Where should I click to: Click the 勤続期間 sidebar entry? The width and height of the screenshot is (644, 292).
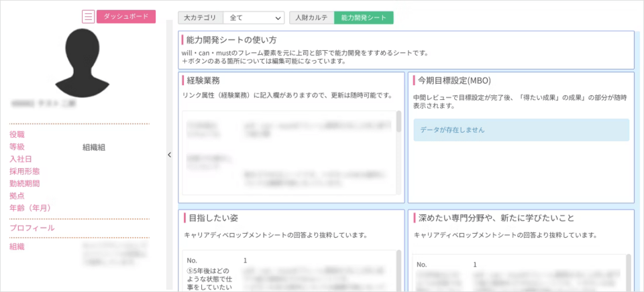pos(24,184)
